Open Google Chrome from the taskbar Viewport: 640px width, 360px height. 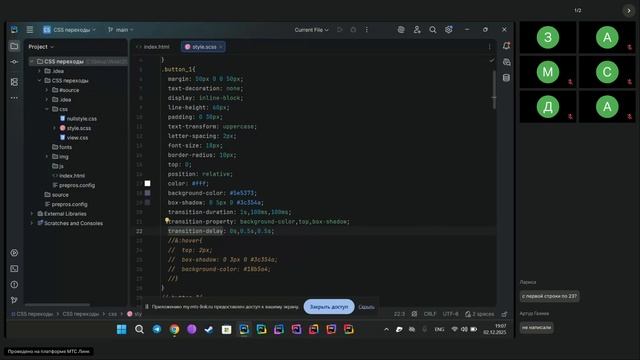[x=174, y=329]
